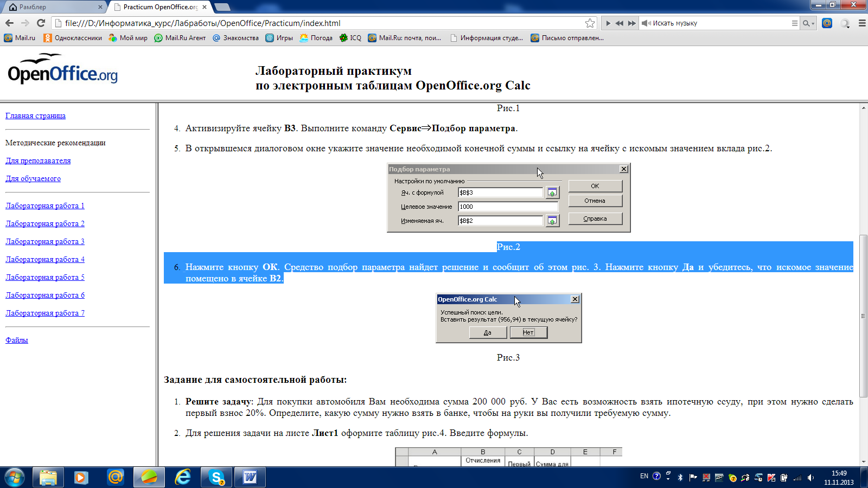The height and width of the screenshot is (488, 868).
Task: Click the Mail.ru @ extension icon
Action: (827, 23)
